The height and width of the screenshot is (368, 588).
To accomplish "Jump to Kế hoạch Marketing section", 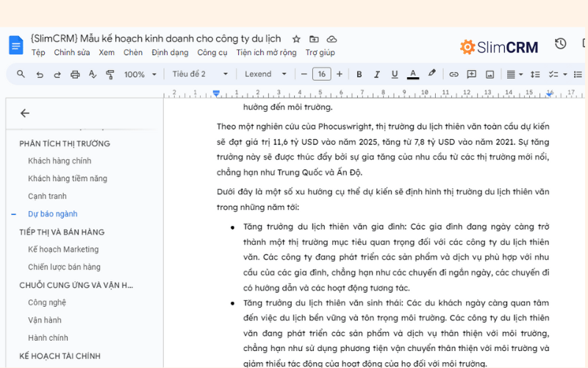I will (63, 250).
